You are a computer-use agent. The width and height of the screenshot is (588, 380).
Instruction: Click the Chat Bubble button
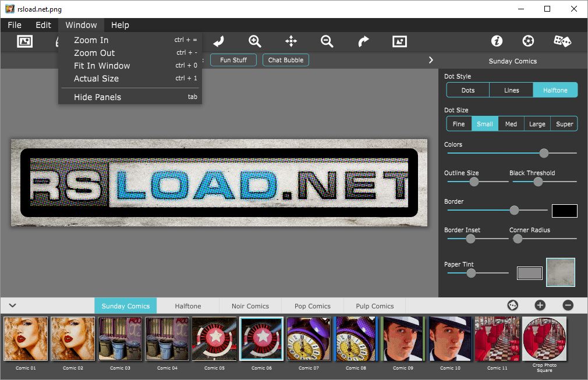[x=285, y=60]
